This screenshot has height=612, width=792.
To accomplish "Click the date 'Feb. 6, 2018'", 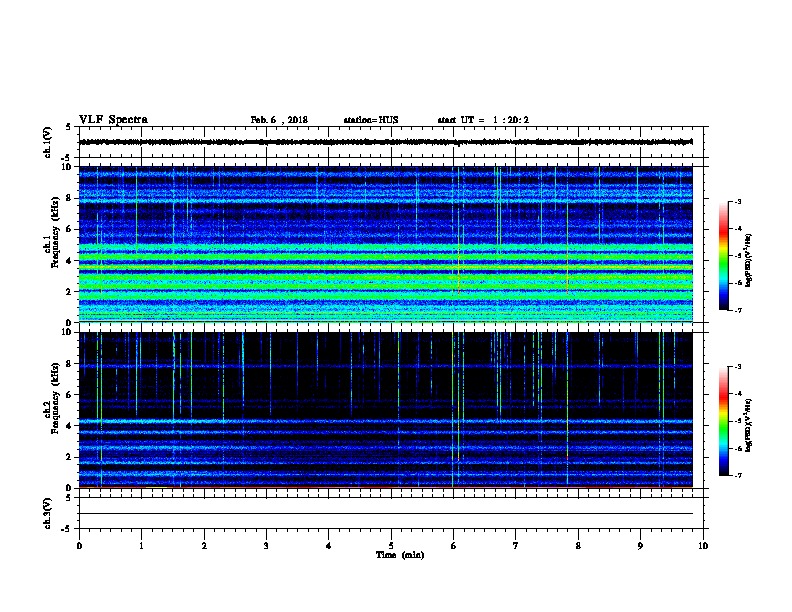I will pos(279,120).
